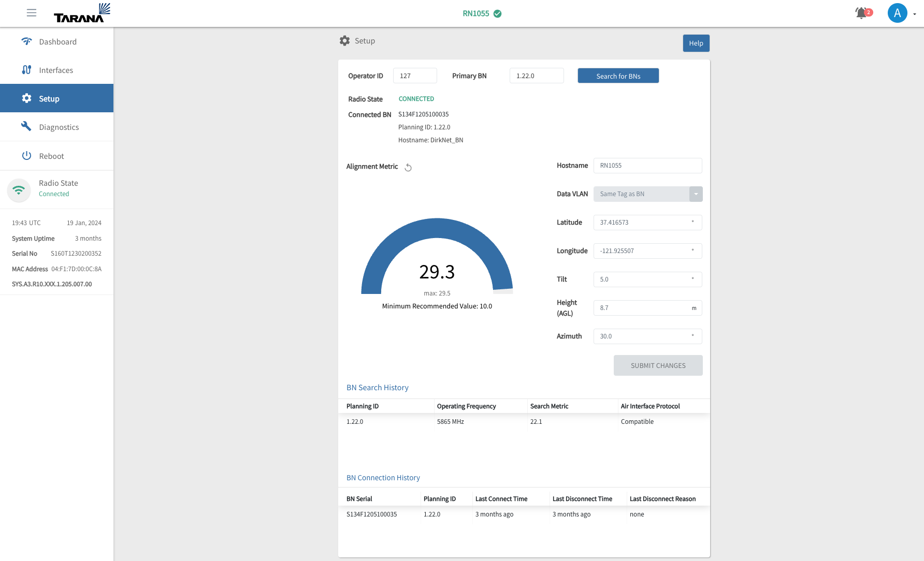
Task: Click the alignment metric gauge
Action: pyautogui.click(x=437, y=257)
